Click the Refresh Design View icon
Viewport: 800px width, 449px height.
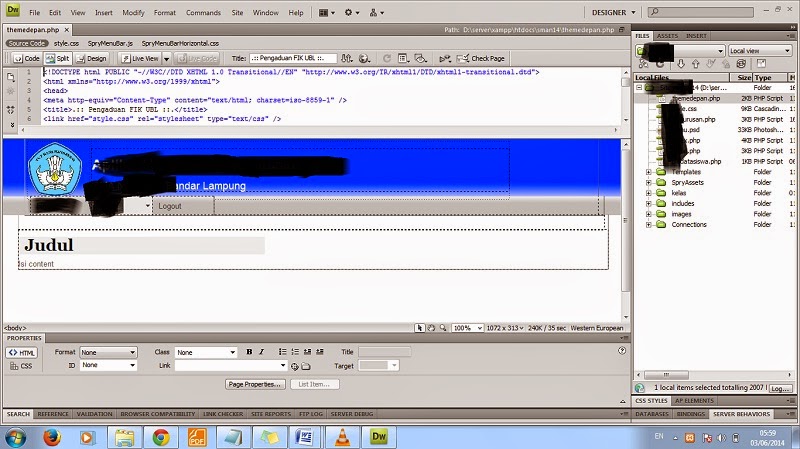coord(387,58)
